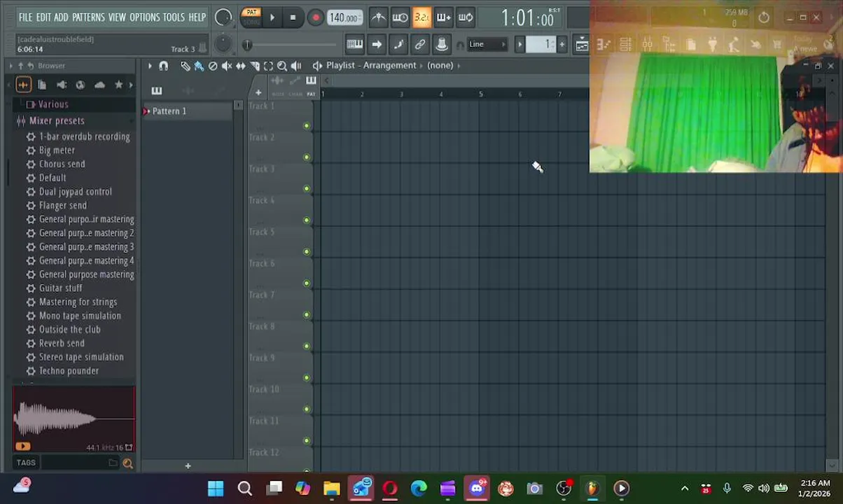843x504 pixels.
Task: Select the browser favorites star tab
Action: [118, 85]
